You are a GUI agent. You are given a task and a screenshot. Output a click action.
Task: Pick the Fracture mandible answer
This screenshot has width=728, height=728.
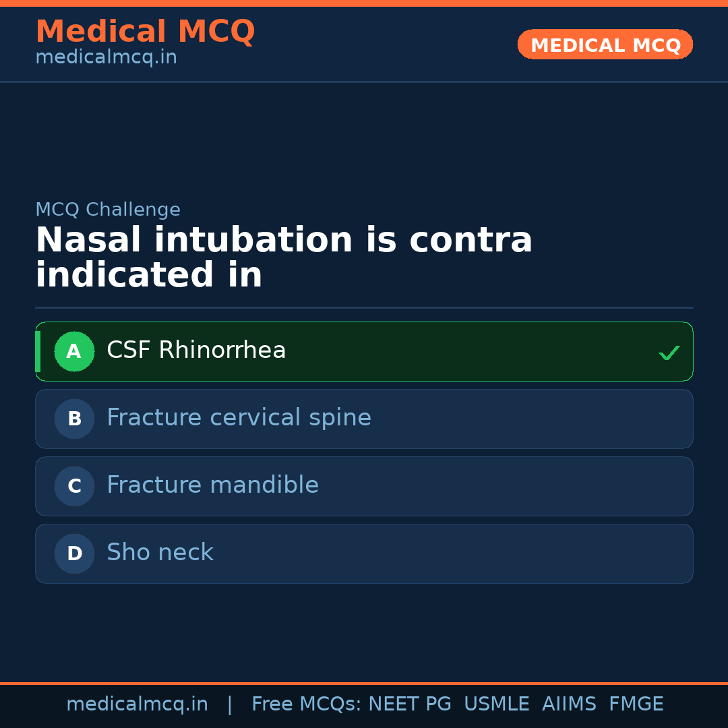click(212, 485)
